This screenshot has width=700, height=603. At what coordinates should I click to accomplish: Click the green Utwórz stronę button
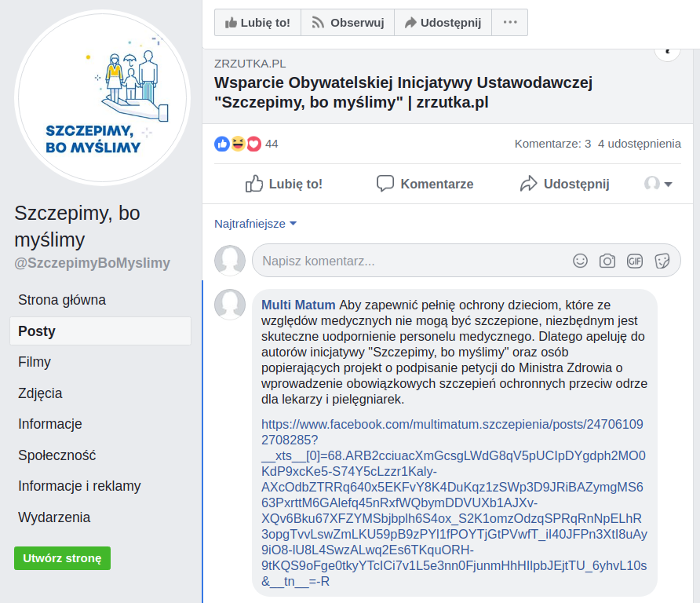[62, 558]
